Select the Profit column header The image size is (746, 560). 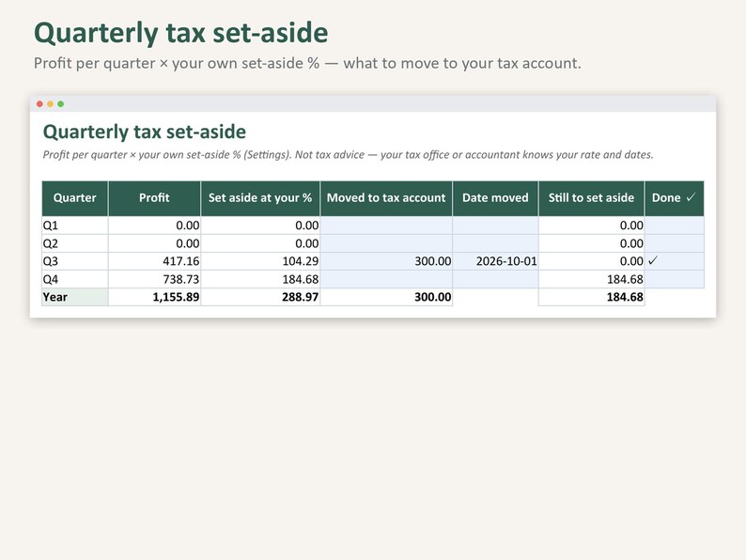pos(154,198)
